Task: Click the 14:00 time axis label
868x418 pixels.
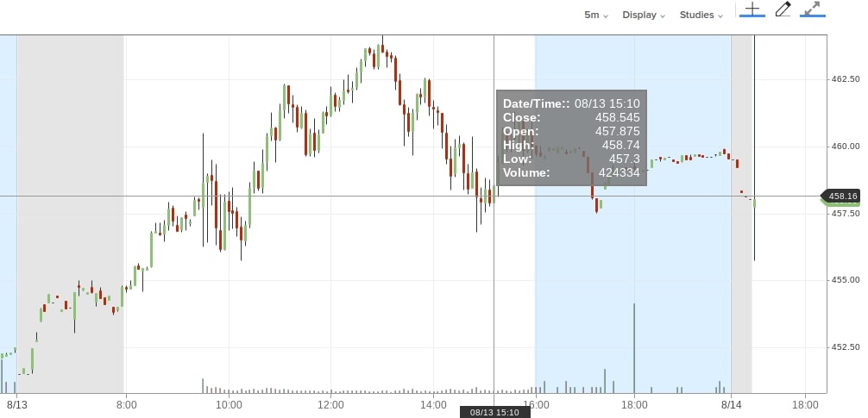Action: pyautogui.click(x=433, y=404)
